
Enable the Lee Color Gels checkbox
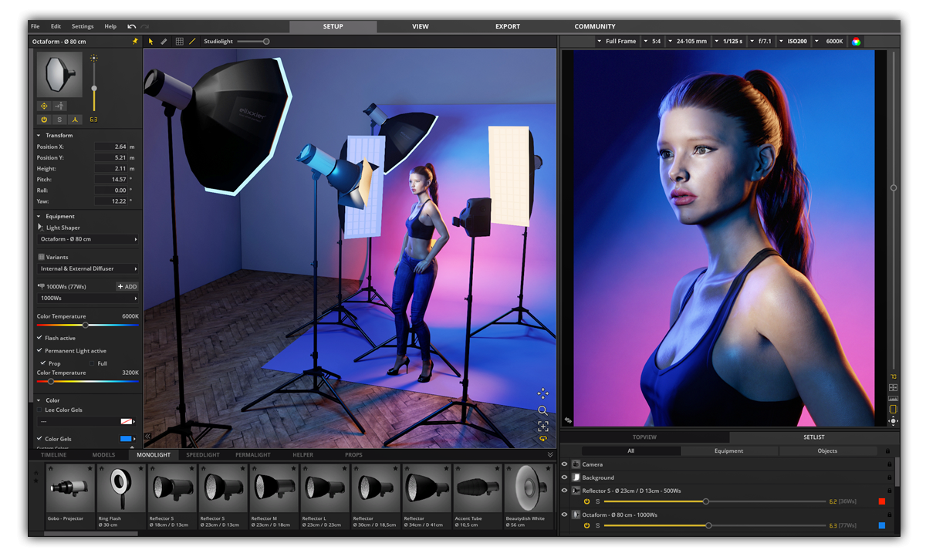coord(40,410)
